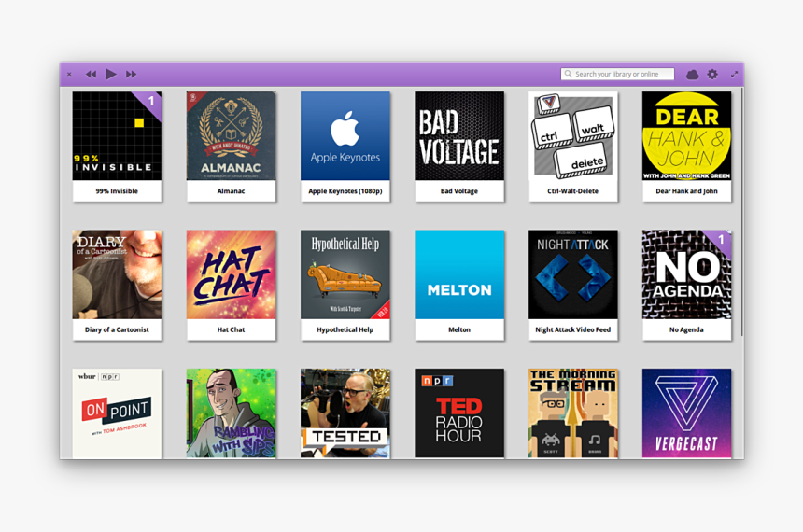Open the Apple Keynotes cover art
Viewport: 803px width, 532px height.
345,135
